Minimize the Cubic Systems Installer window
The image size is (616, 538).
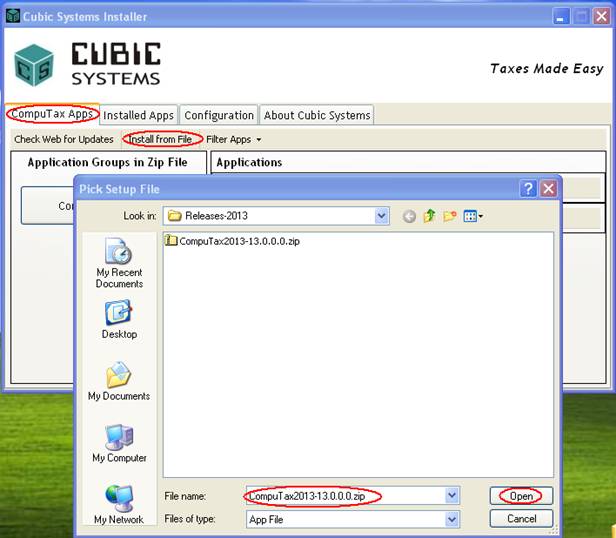(561, 17)
